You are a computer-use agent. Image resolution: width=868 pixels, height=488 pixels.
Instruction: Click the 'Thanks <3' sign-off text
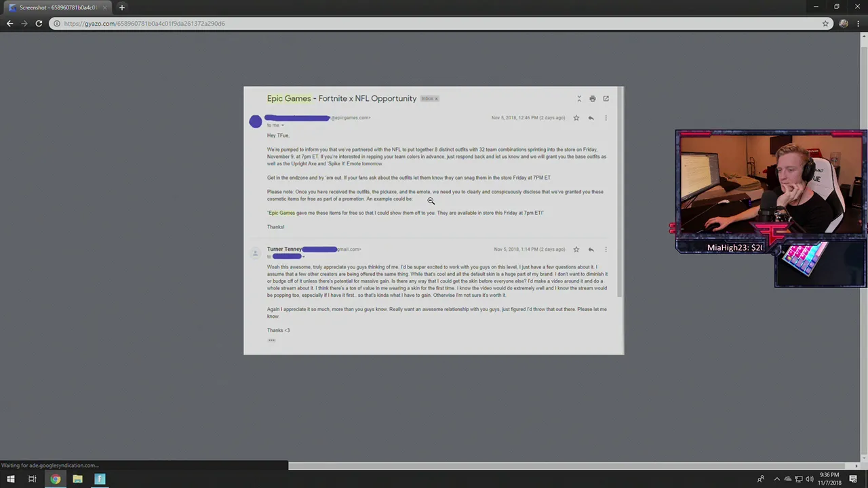278,330
